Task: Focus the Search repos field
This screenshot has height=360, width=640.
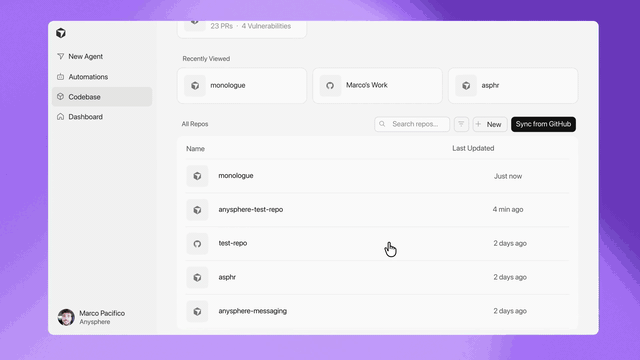Action: click(412, 124)
